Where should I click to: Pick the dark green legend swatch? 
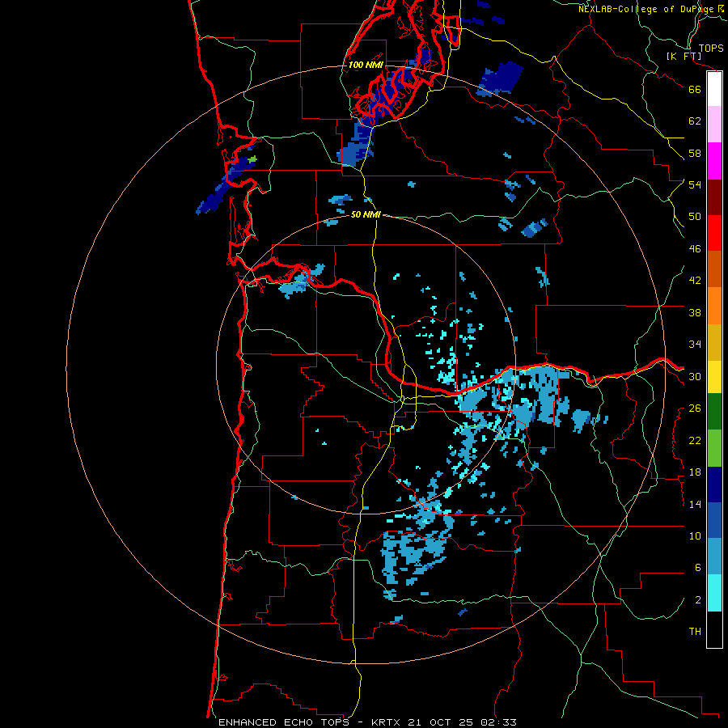[714, 412]
